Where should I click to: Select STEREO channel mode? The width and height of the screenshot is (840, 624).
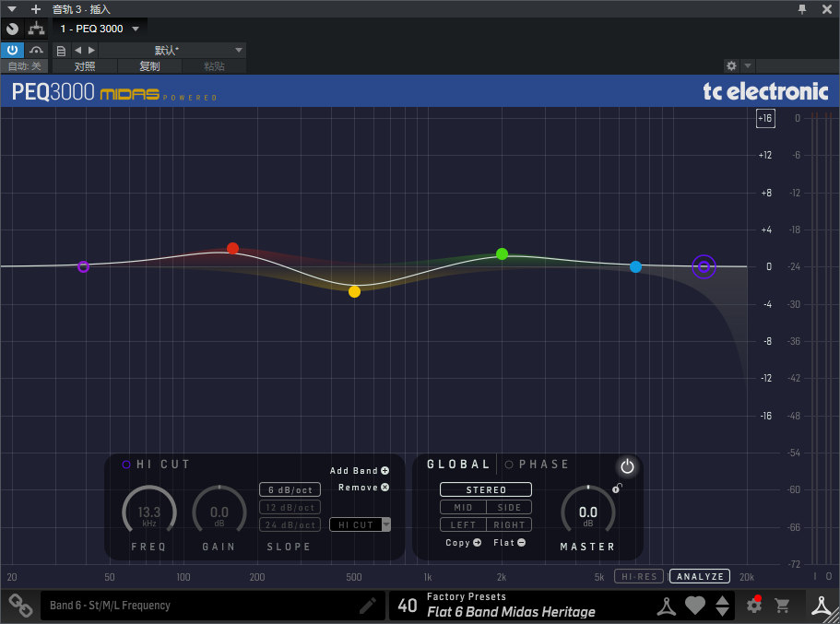486,489
